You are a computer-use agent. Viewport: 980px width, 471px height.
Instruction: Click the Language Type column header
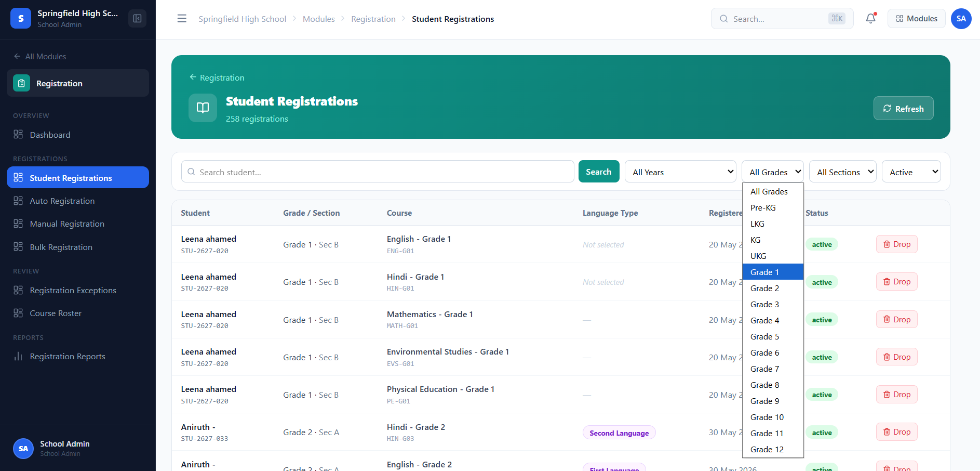coord(610,213)
